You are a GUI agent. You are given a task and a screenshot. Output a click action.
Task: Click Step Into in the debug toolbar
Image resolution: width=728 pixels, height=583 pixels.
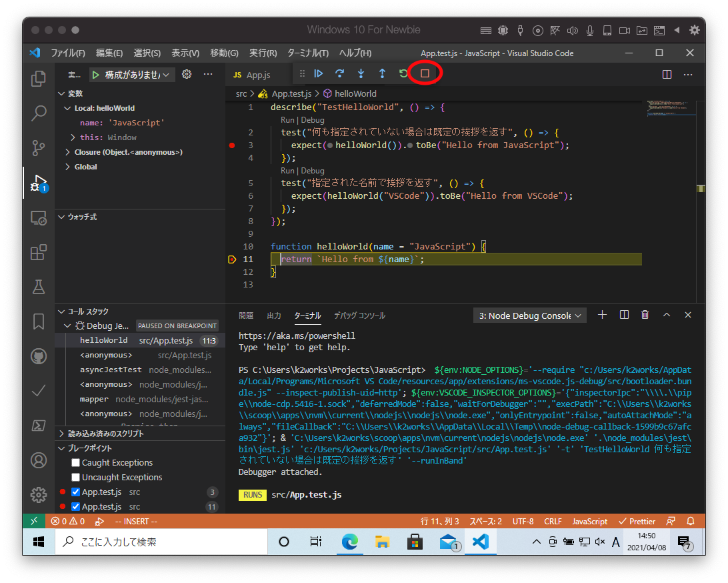pyautogui.click(x=361, y=73)
